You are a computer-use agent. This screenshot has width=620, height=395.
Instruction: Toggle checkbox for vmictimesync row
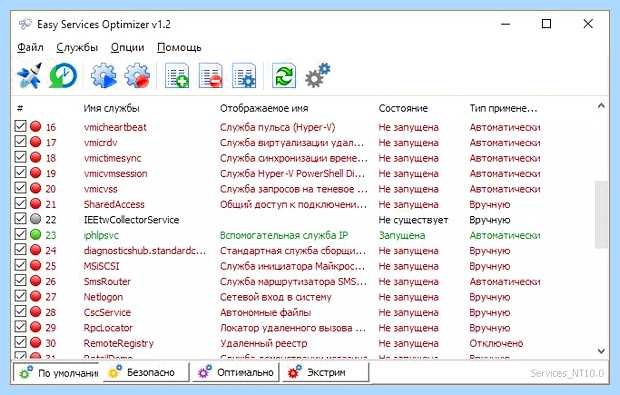[20, 157]
